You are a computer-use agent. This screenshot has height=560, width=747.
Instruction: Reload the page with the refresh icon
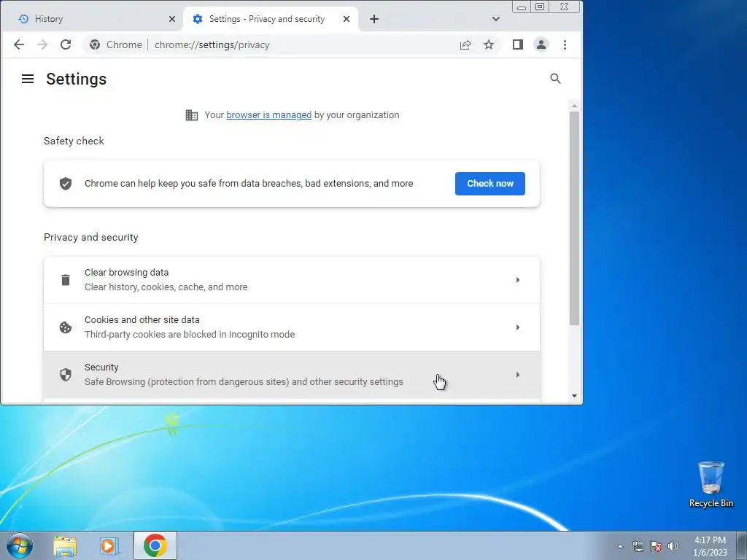(x=66, y=44)
